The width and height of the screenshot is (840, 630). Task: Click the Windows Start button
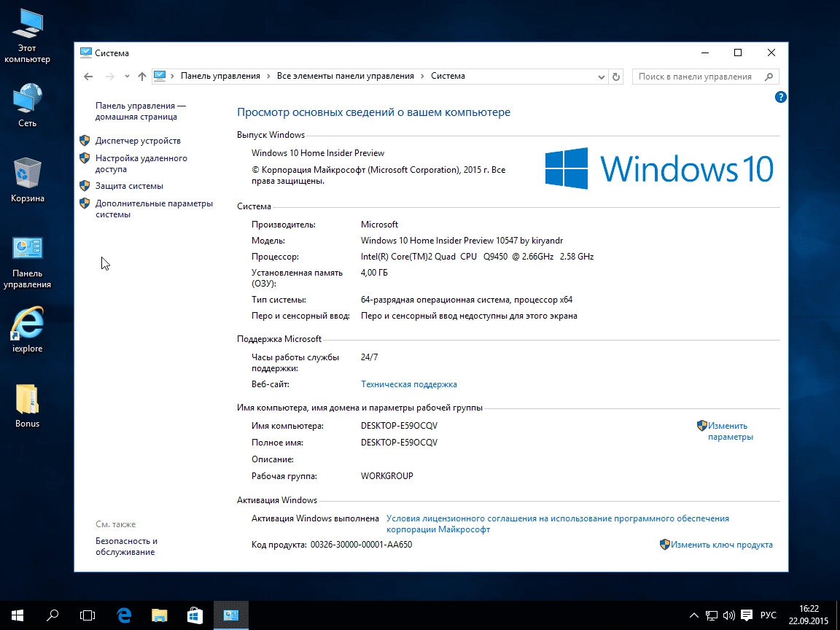tap(17, 615)
